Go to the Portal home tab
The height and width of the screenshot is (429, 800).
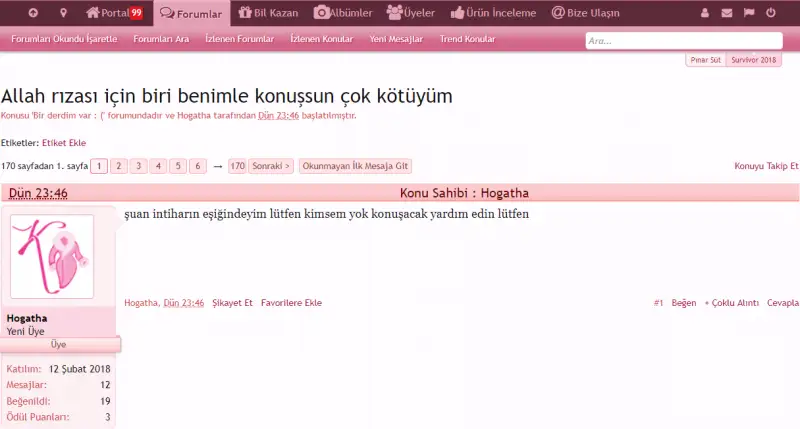point(114,13)
